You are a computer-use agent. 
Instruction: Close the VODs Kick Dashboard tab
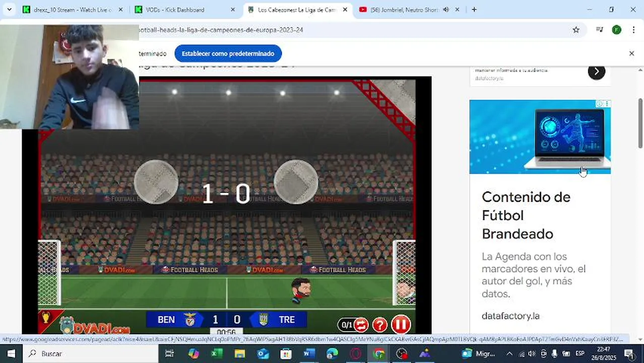(x=233, y=10)
